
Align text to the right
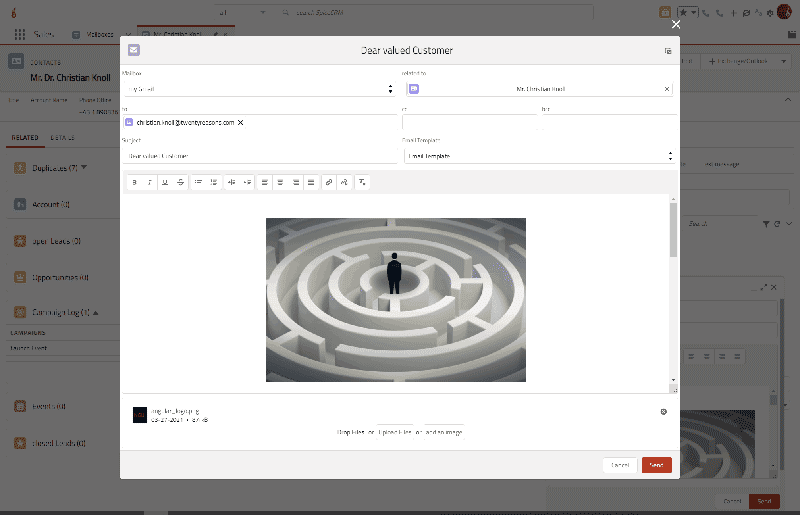click(295, 182)
